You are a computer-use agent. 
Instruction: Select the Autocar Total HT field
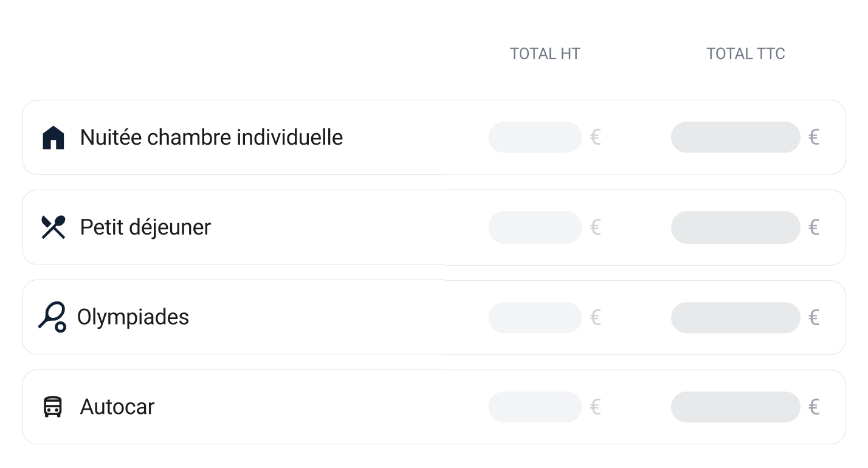click(535, 407)
